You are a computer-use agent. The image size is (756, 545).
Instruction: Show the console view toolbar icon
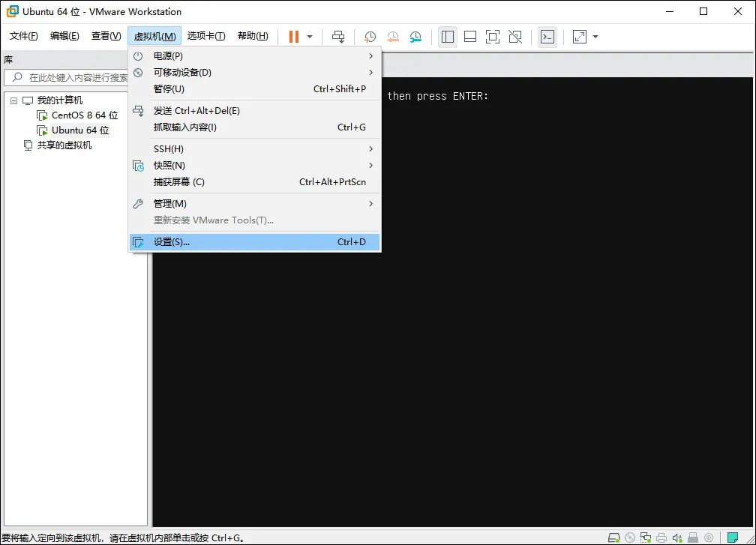[547, 37]
